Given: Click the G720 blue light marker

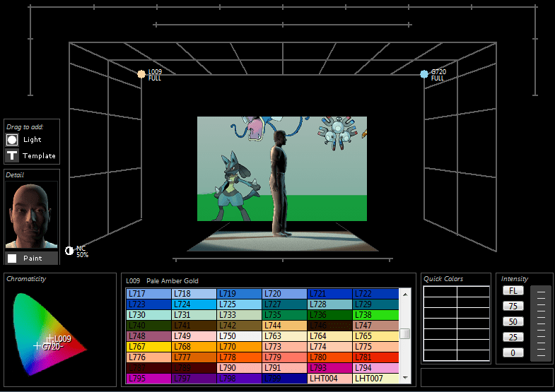Looking at the screenshot, I should pos(424,74).
